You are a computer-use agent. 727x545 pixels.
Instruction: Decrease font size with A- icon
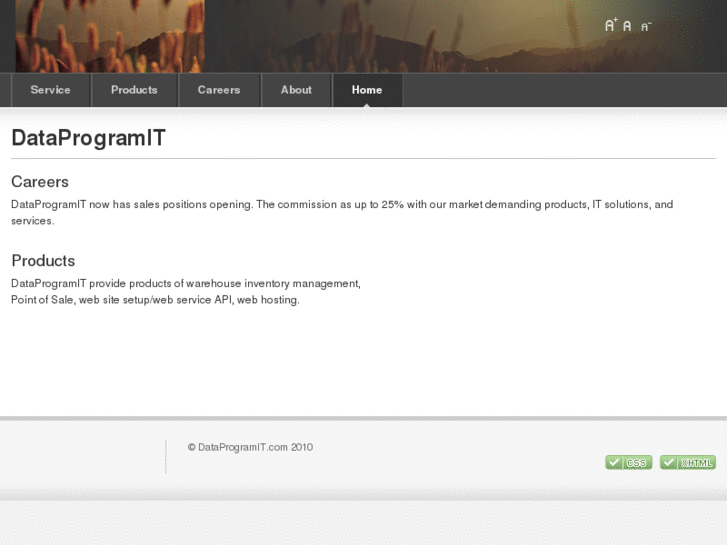646,26
